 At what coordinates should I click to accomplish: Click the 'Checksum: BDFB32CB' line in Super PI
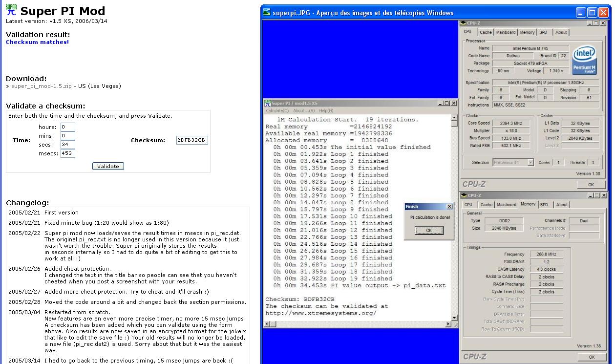coord(300,299)
